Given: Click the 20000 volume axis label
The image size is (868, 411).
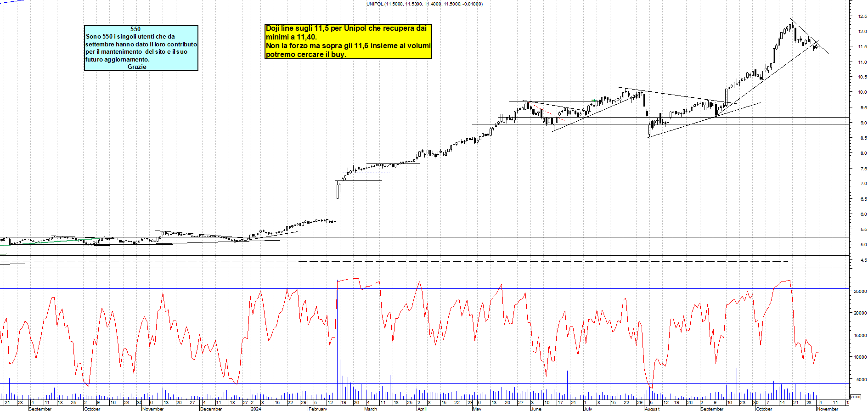Looking at the screenshot, I should pyautogui.click(x=860, y=313).
